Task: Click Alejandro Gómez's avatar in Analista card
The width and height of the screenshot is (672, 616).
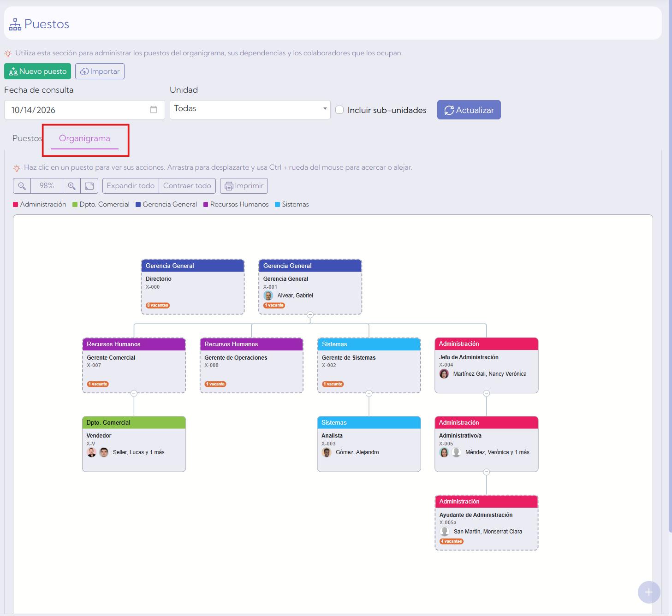Action: click(x=327, y=452)
